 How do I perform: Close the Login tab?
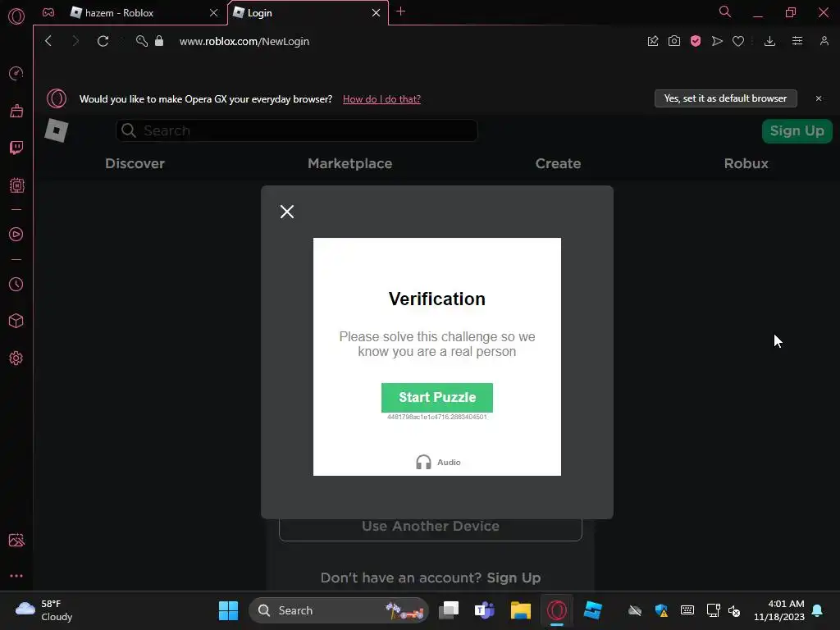(376, 13)
